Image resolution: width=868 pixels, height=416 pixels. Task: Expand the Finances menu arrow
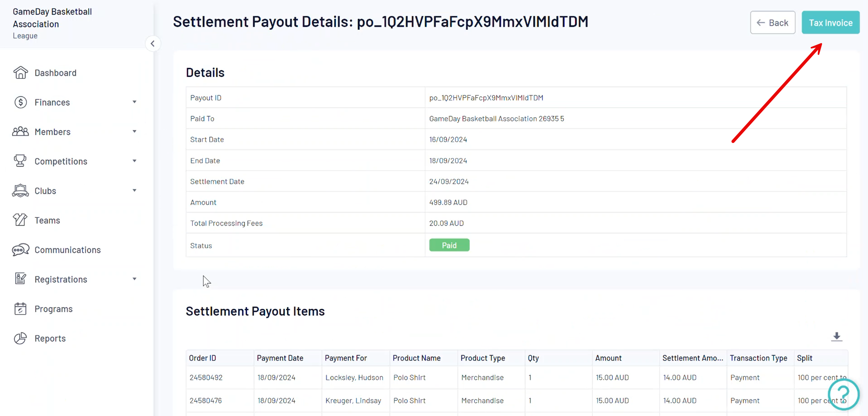tap(134, 102)
